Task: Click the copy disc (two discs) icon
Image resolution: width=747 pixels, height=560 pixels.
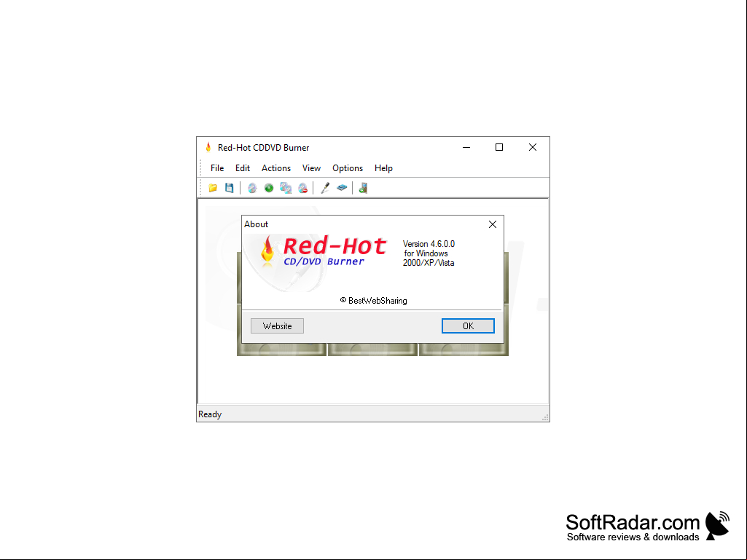Action: click(286, 188)
